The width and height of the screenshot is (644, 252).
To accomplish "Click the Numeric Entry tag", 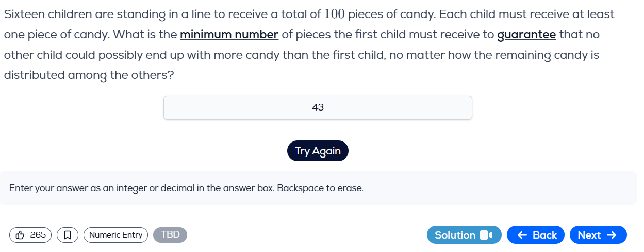I will click(115, 235).
